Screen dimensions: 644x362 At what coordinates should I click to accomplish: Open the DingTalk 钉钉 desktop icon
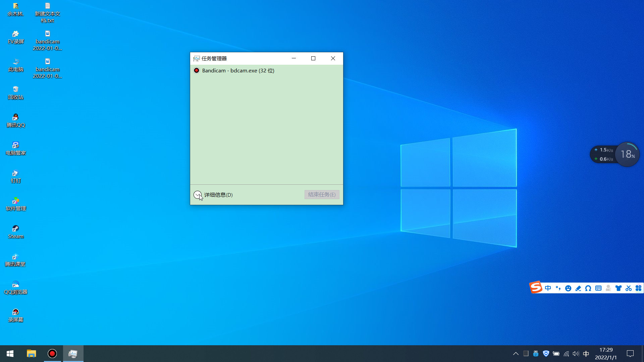[x=16, y=176]
